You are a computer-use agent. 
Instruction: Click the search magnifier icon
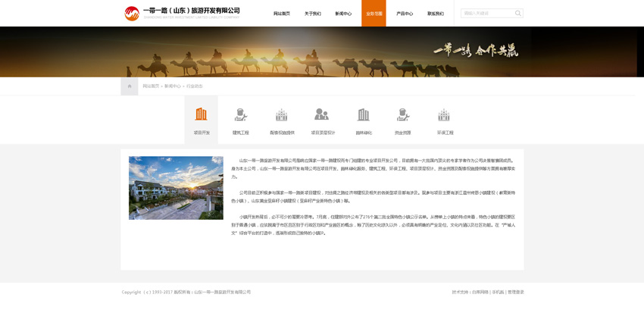tap(517, 14)
